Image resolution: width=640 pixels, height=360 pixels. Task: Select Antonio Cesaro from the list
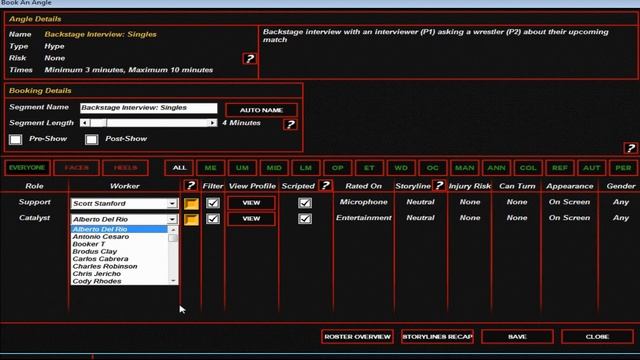coord(119,237)
